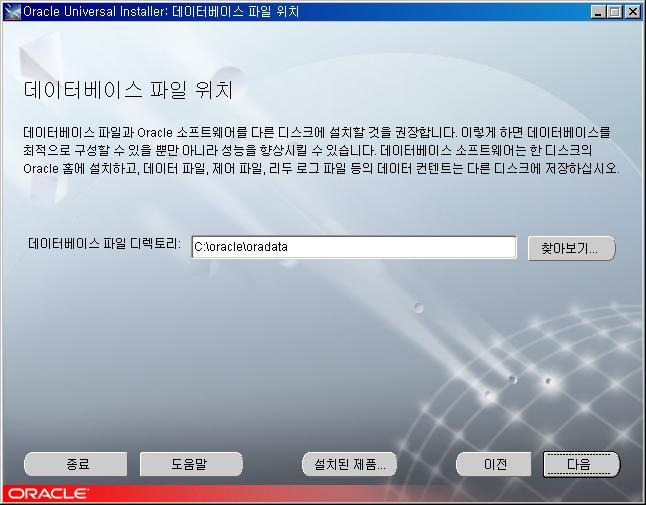Click the Oracle installer title bar icon

[12, 12]
